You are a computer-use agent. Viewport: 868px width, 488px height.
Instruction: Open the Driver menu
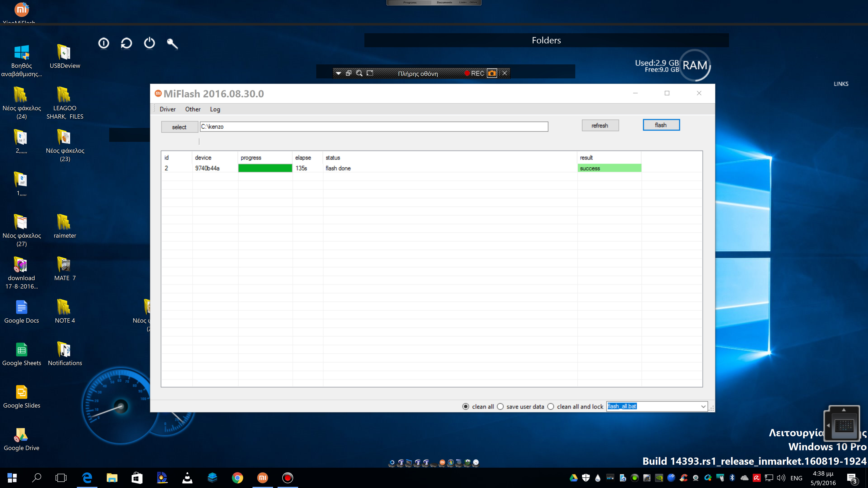point(167,109)
